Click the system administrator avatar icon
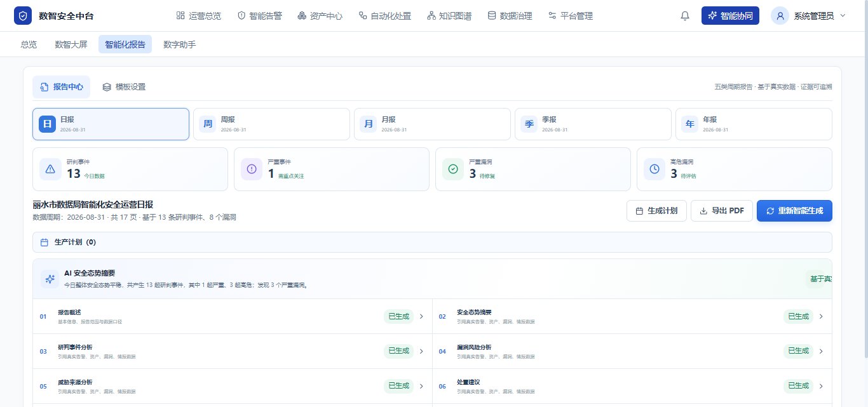The height and width of the screenshot is (407, 868). tap(780, 16)
